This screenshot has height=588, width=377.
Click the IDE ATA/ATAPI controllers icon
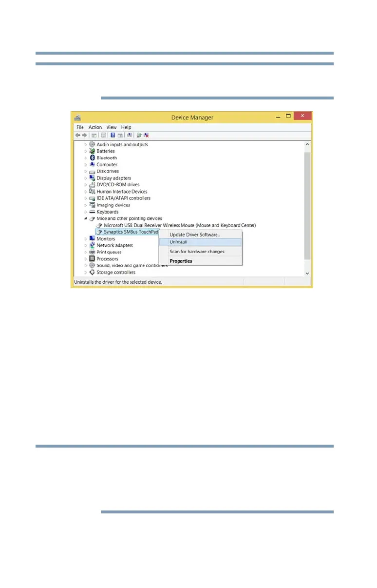92,198
